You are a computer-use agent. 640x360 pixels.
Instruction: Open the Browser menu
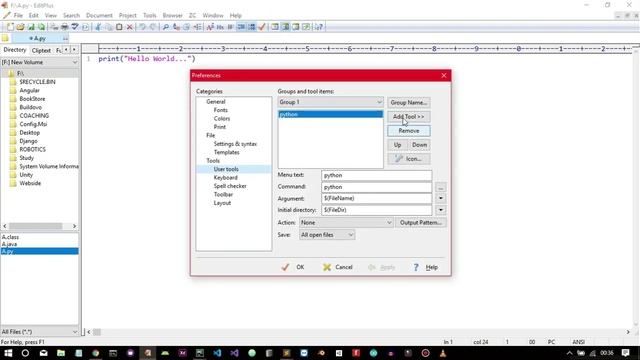tap(173, 16)
